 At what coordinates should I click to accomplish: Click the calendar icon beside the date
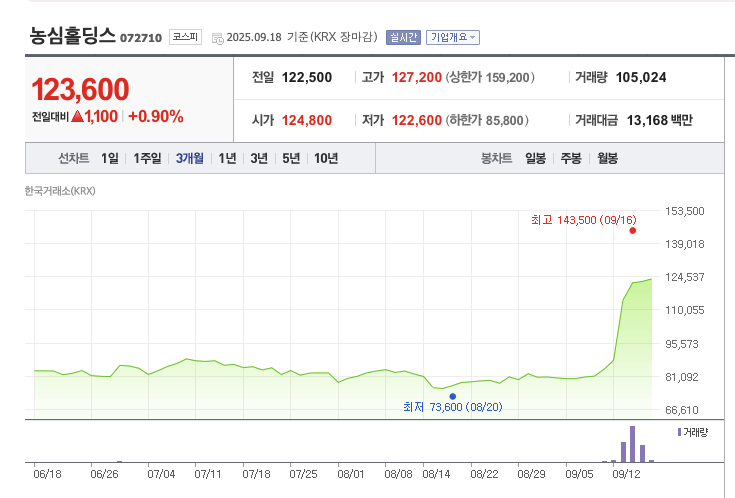coord(218,38)
